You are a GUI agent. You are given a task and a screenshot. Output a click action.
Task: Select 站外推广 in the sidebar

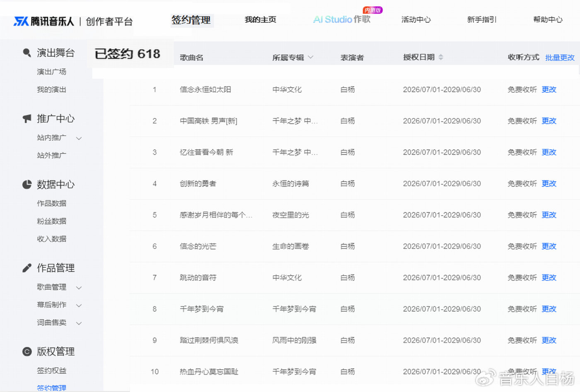point(51,155)
